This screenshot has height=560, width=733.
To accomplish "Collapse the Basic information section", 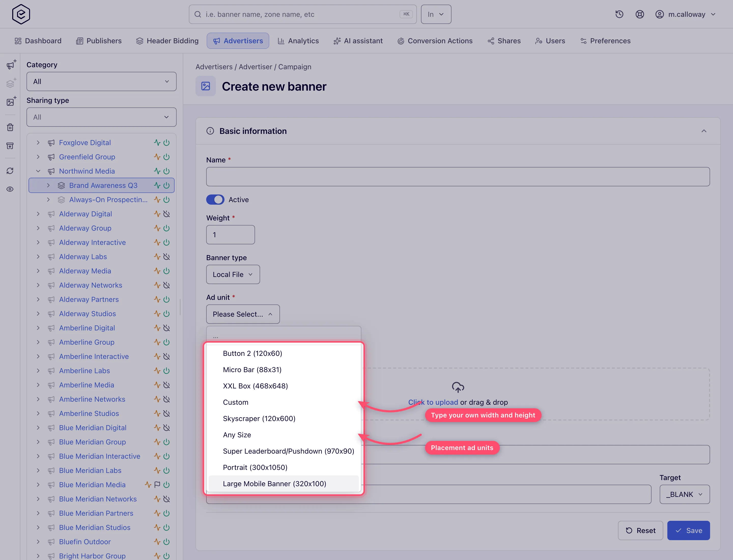I will point(704,131).
